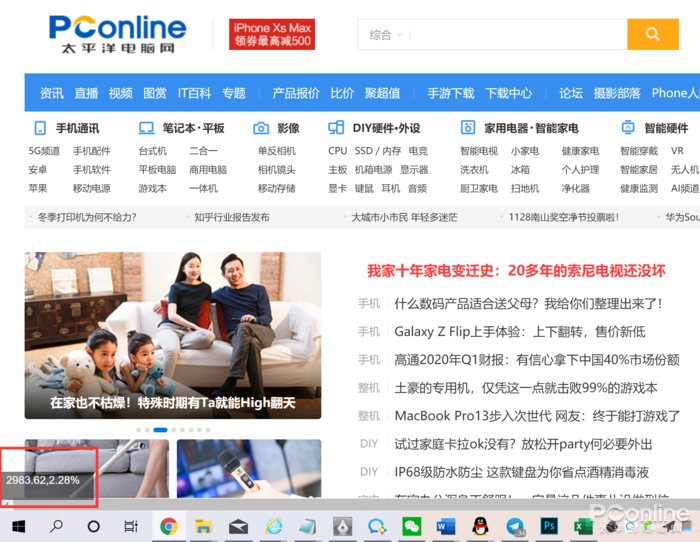Open the 游戏本 link
Viewport: 700px width, 542px height.
point(153,188)
